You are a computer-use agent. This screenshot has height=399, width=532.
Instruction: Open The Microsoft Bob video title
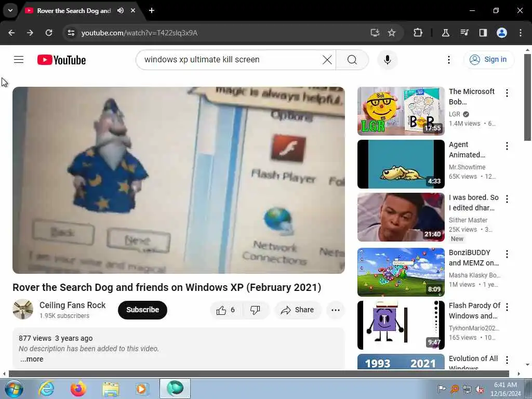click(x=472, y=97)
